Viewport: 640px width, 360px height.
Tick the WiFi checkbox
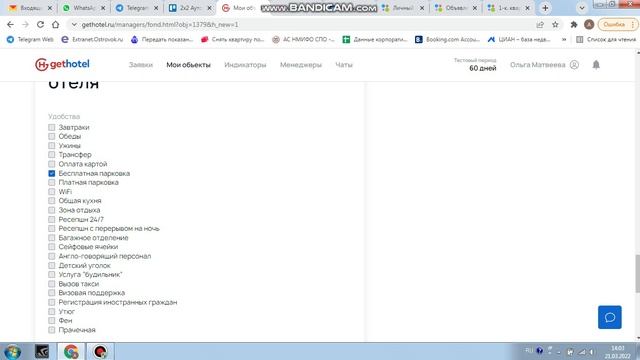(51, 192)
